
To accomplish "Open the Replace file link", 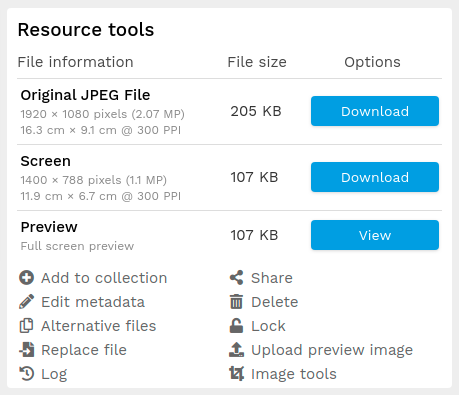I will [84, 350].
